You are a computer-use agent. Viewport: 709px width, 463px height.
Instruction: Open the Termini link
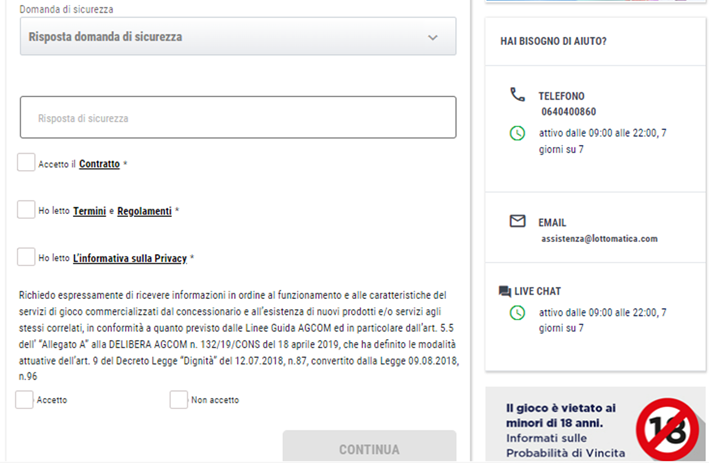point(89,211)
